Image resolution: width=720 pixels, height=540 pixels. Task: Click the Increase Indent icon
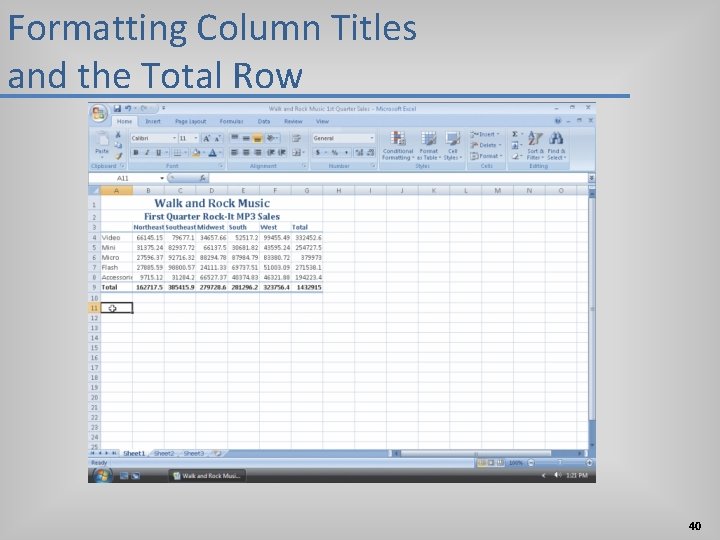282,152
